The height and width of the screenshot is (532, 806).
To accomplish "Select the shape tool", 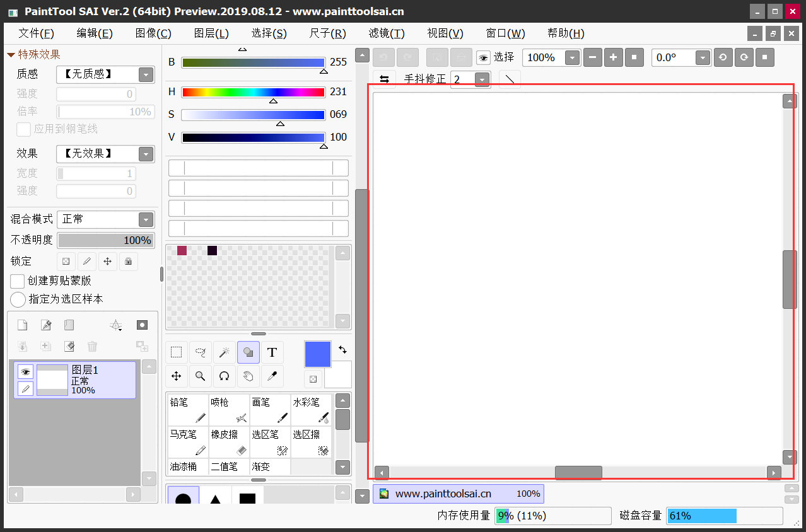I will click(248, 352).
